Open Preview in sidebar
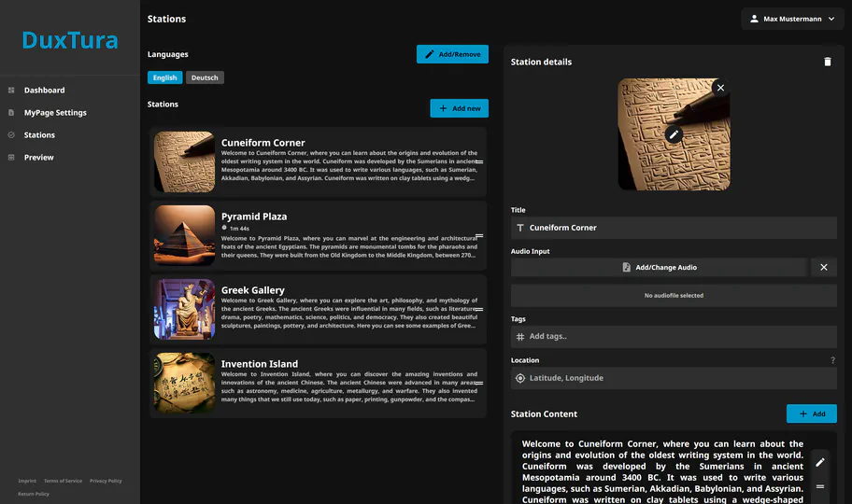This screenshot has width=852, height=504. point(38,158)
